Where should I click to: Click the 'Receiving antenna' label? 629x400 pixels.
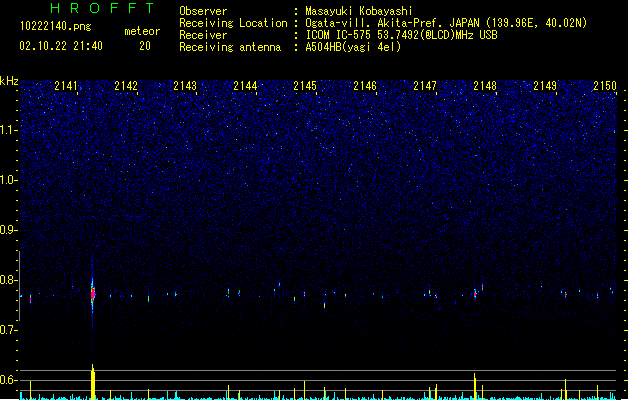tap(230, 47)
